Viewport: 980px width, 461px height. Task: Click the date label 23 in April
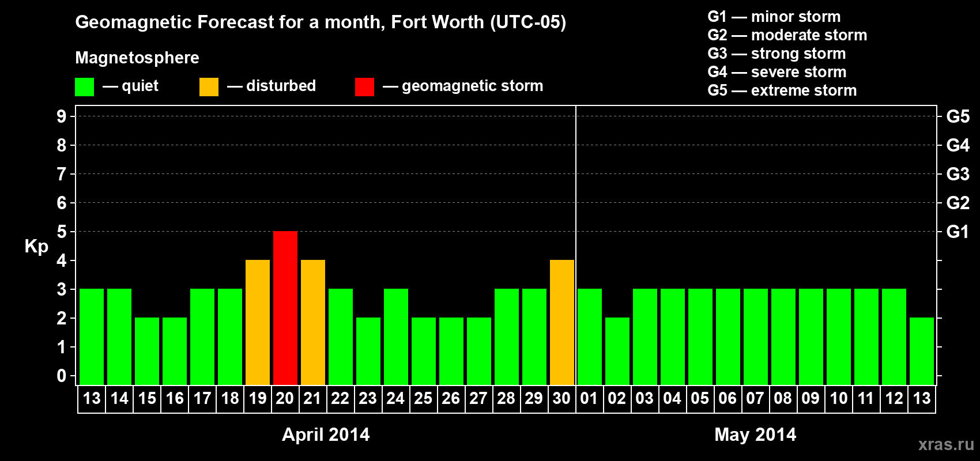point(368,399)
